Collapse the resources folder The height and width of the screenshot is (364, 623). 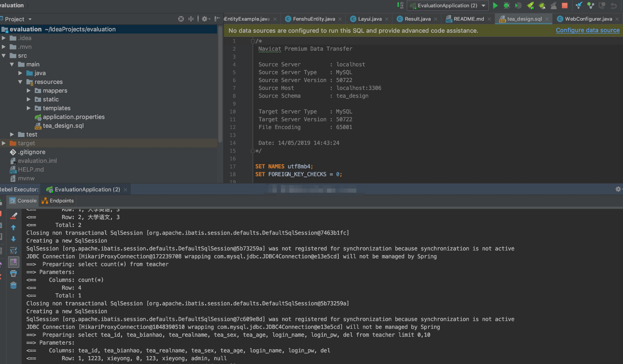click(x=20, y=82)
